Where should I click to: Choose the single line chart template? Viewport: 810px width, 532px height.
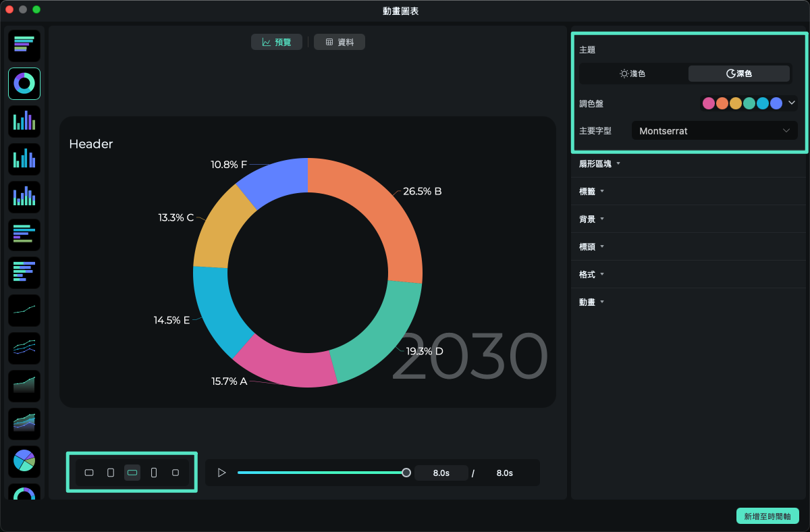24,311
